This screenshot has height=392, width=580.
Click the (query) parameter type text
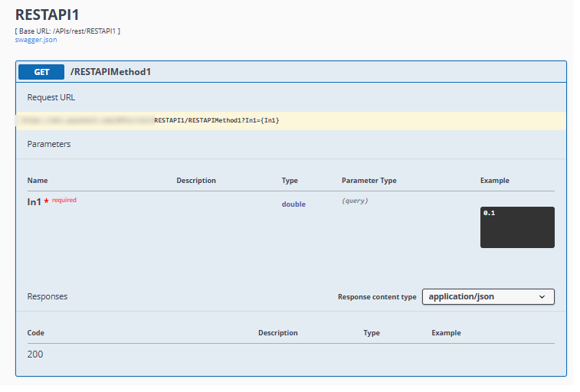pos(355,201)
